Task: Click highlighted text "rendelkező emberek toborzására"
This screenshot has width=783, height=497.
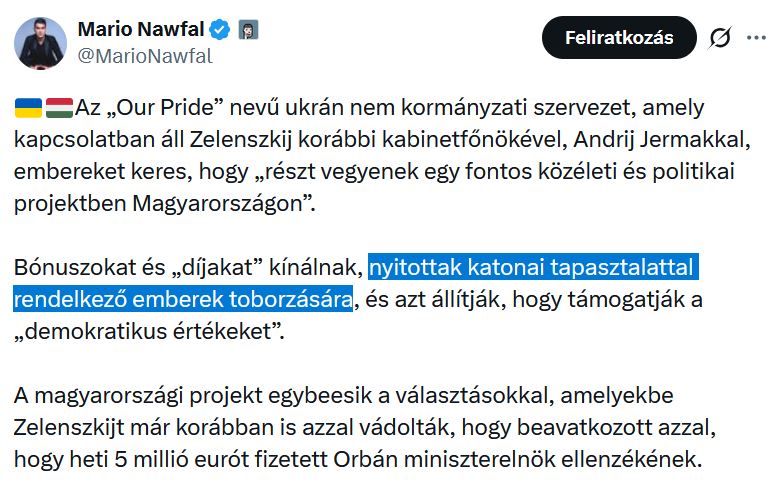Action: (183, 299)
